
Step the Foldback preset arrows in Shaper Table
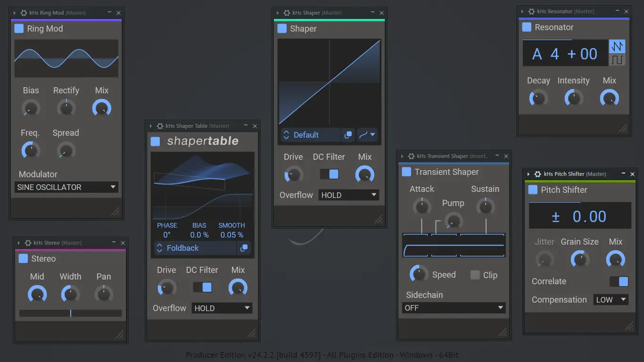point(159,248)
